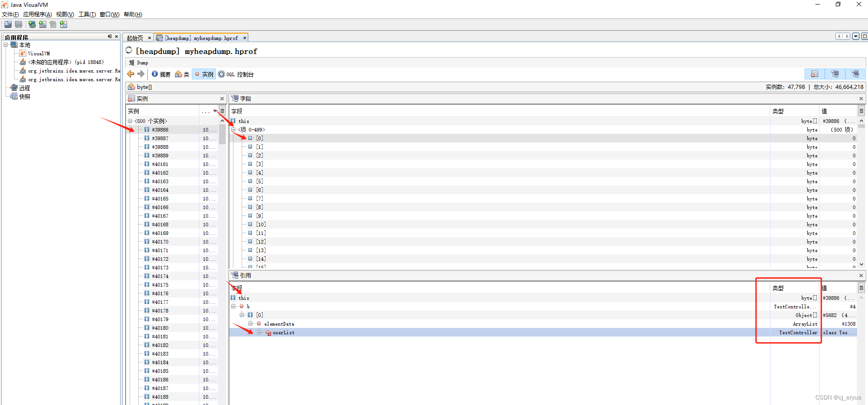Open the document list dropdown arrow
868x405 pixels.
(x=856, y=36)
